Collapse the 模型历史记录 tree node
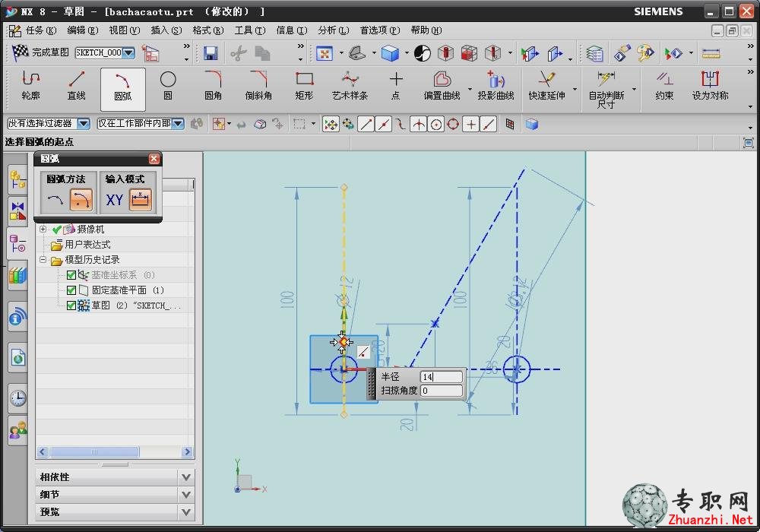 click(43, 260)
